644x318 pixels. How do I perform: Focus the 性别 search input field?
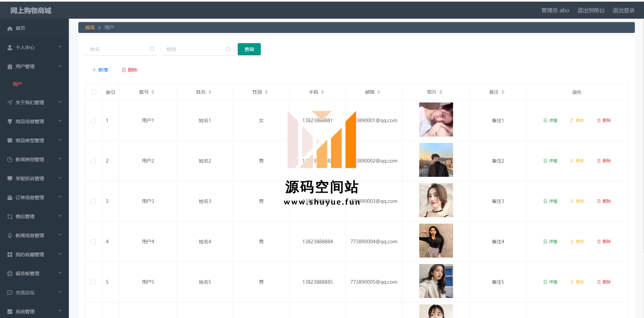tap(198, 49)
